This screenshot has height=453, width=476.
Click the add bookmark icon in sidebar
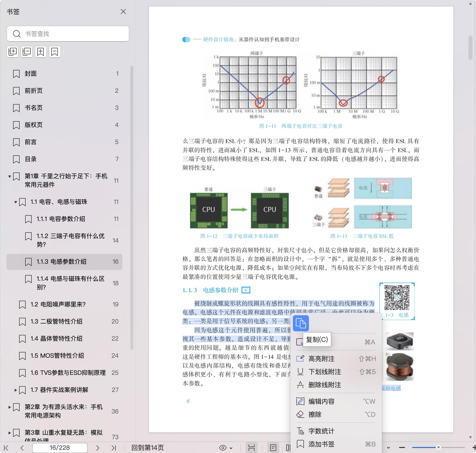[41, 52]
